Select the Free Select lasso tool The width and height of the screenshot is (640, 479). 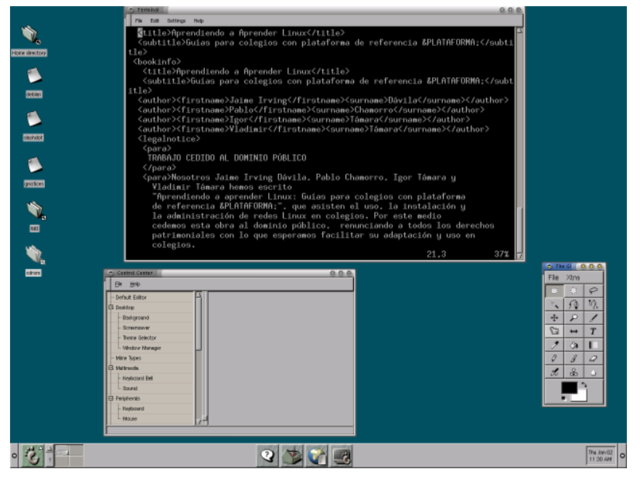point(593,291)
